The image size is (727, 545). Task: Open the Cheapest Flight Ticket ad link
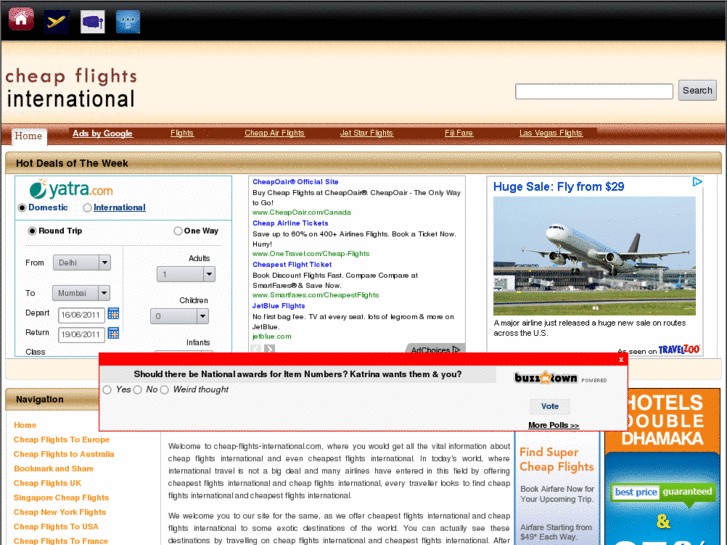click(292, 264)
